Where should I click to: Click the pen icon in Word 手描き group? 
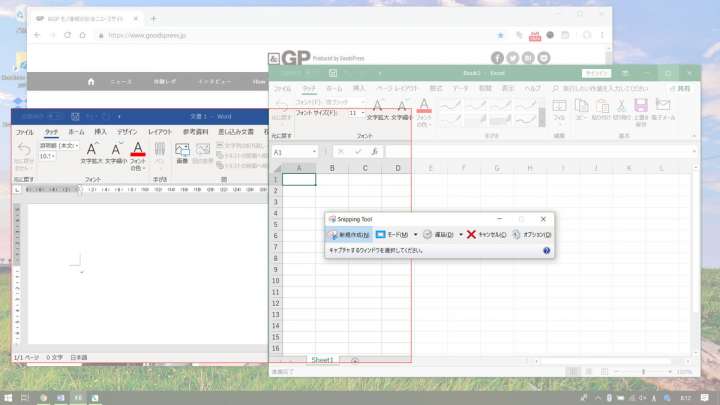(x=159, y=150)
